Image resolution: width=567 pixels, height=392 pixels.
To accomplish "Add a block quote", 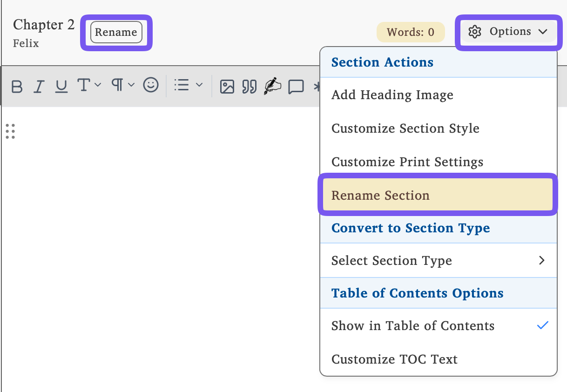I will [x=250, y=87].
